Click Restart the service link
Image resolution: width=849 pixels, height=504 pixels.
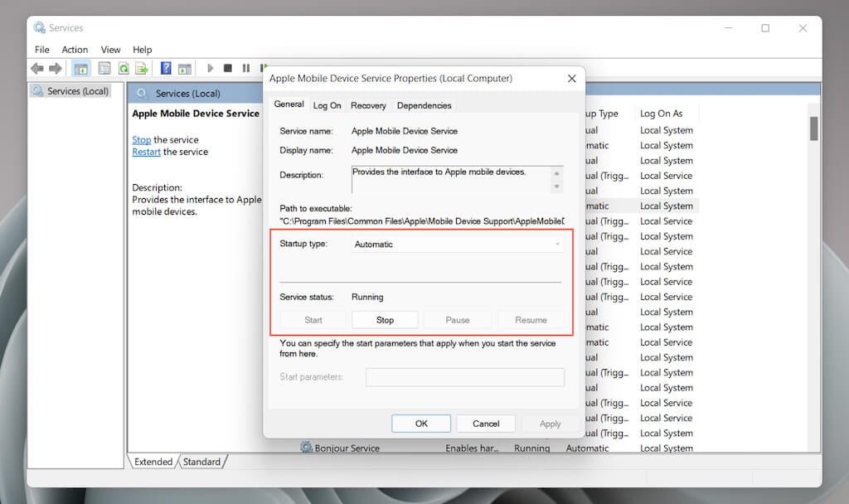tap(146, 152)
